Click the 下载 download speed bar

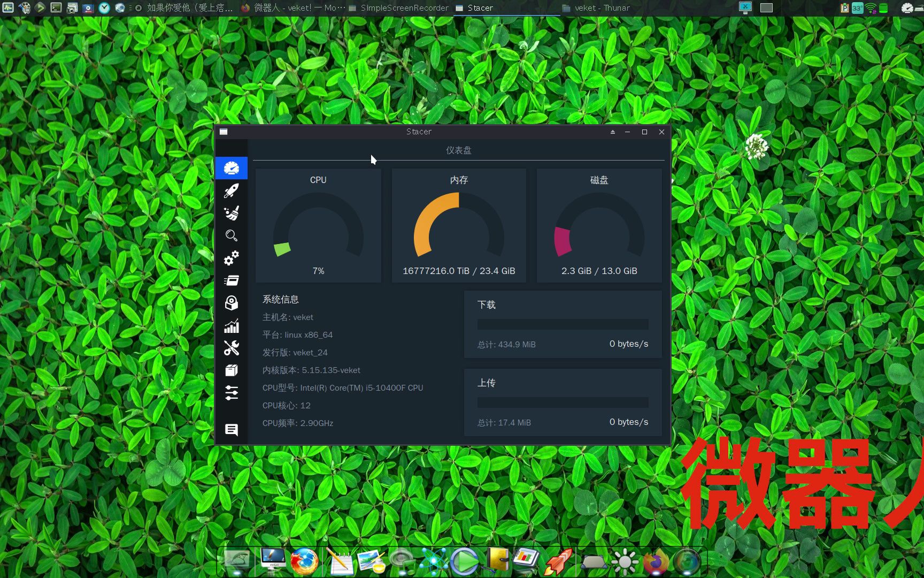(x=563, y=324)
